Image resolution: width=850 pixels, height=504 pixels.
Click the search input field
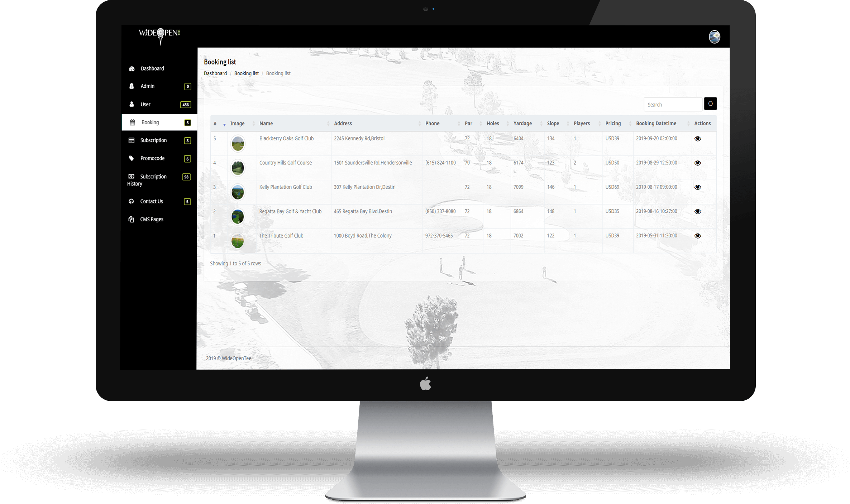click(x=672, y=103)
